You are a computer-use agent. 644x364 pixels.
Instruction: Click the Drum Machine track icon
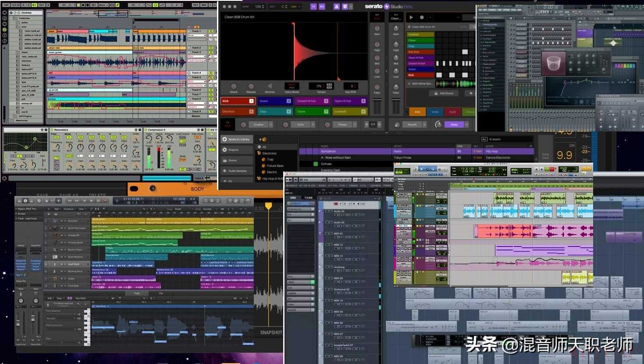(x=55, y=257)
